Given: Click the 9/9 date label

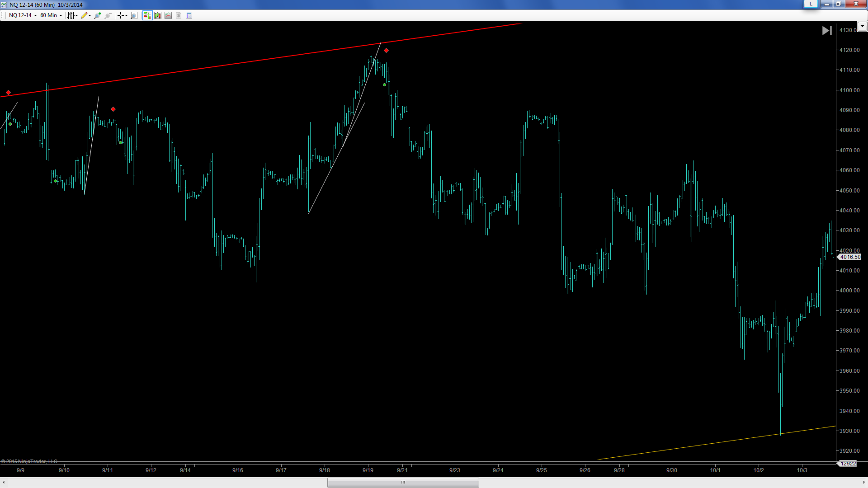Looking at the screenshot, I should click(x=20, y=470).
